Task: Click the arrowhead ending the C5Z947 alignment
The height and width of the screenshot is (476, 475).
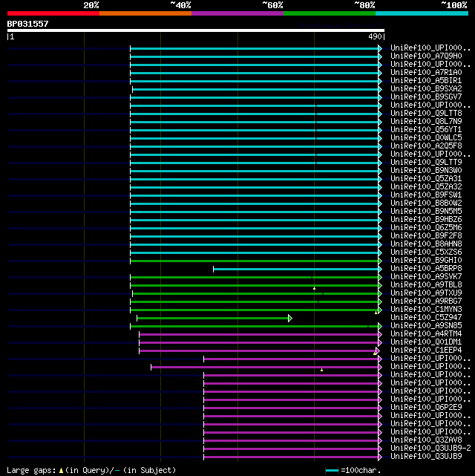Action: coord(290,318)
